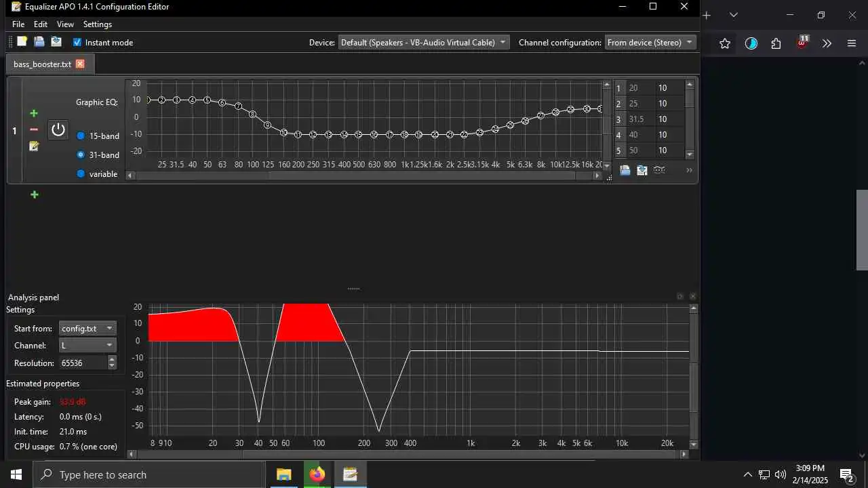Click the blue circular icon in browser toolbar

pyautogui.click(x=751, y=43)
